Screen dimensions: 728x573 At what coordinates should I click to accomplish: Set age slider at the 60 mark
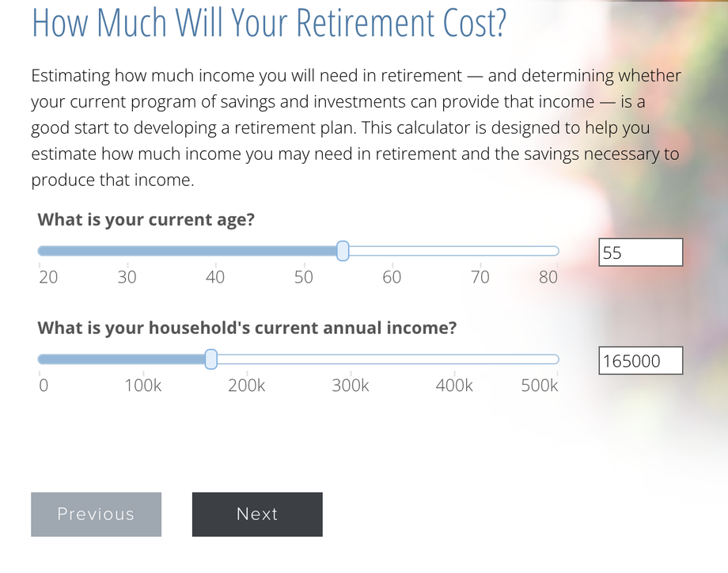pyautogui.click(x=392, y=251)
